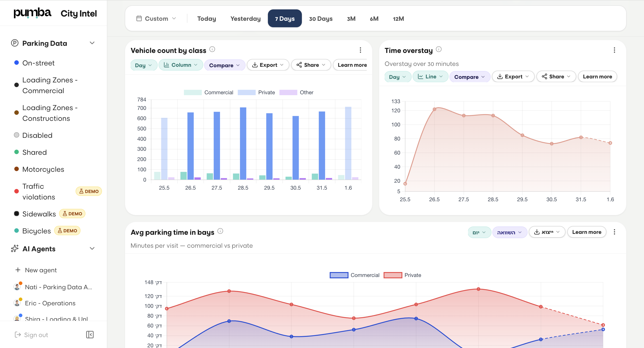644x348 pixels.
Task: Collapse the AI Agents section chevron
Action: pyautogui.click(x=92, y=248)
